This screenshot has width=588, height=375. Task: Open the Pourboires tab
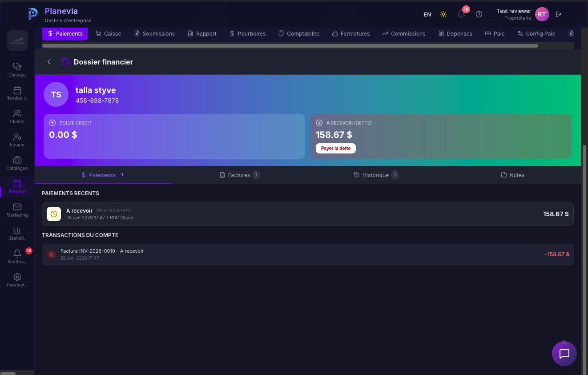(248, 33)
